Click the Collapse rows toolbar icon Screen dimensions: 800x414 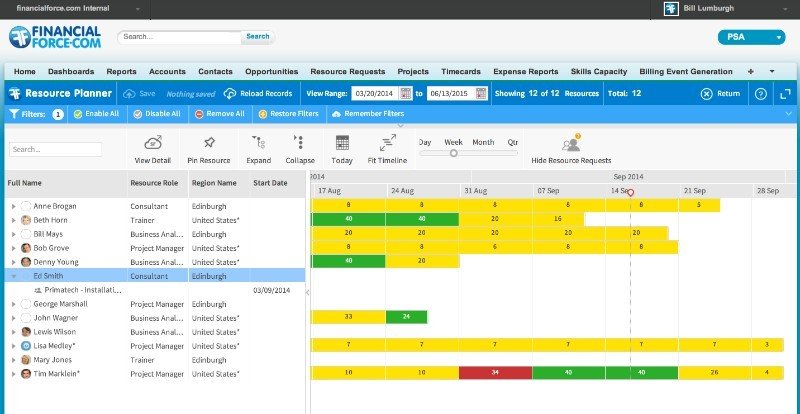click(x=299, y=144)
